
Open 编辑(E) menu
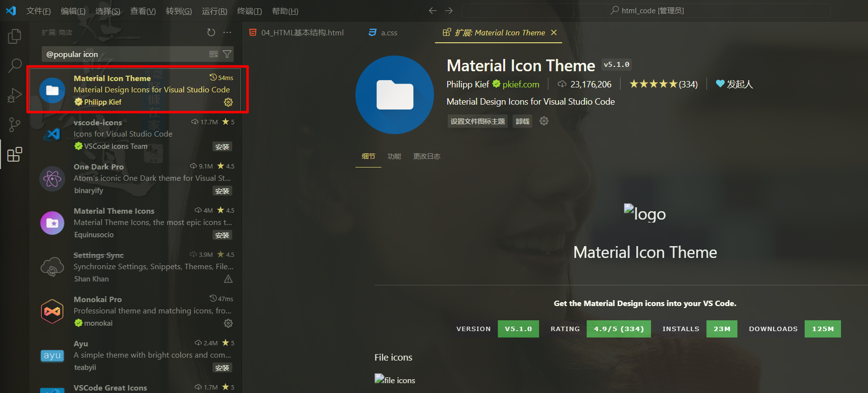coord(73,11)
